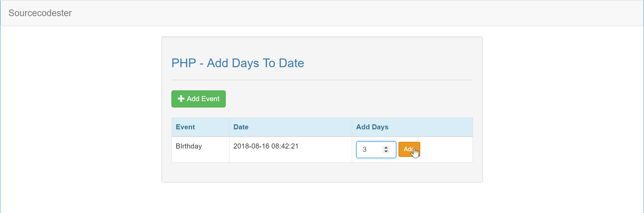Click the Sourcecodester brand in the navbar
The width and height of the screenshot is (644, 213).
(x=40, y=13)
